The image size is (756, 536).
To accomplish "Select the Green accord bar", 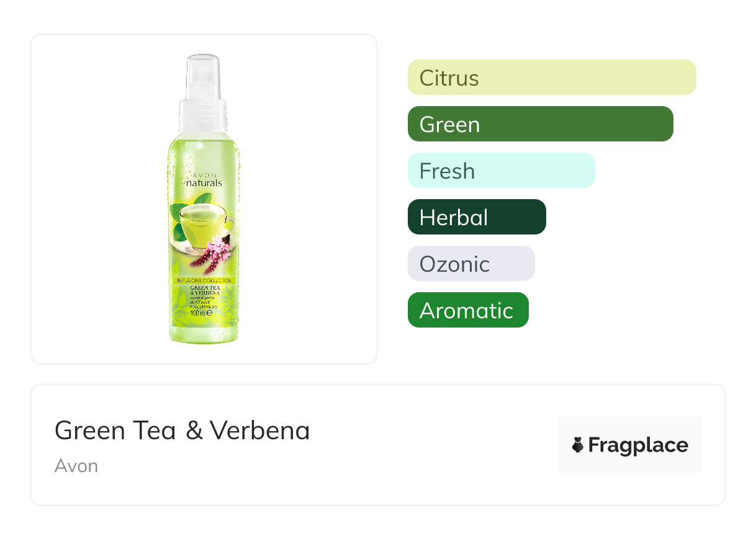I will [541, 124].
